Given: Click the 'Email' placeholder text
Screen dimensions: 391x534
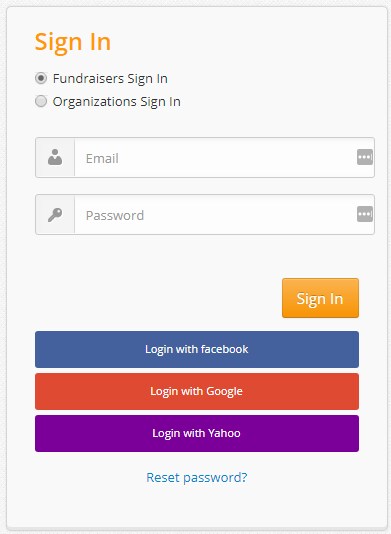Looking at the screenshot, I should 102,158.
